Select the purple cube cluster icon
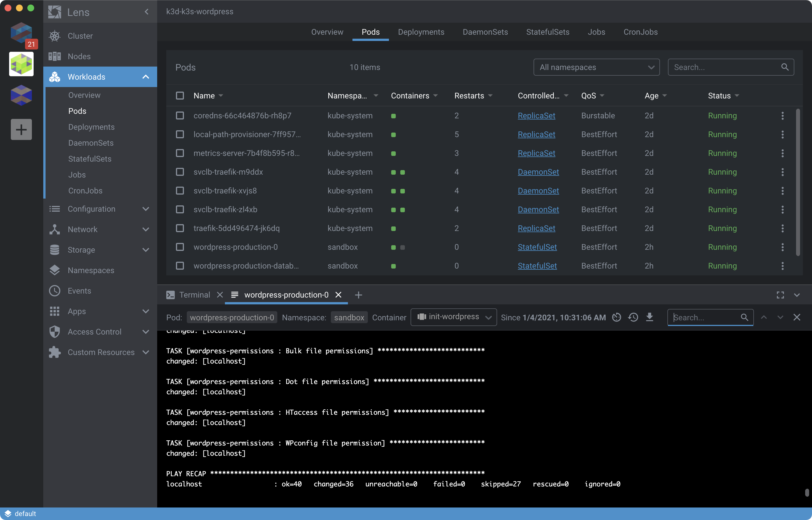Screen dimensions: 812x520 tap(21, 95)
